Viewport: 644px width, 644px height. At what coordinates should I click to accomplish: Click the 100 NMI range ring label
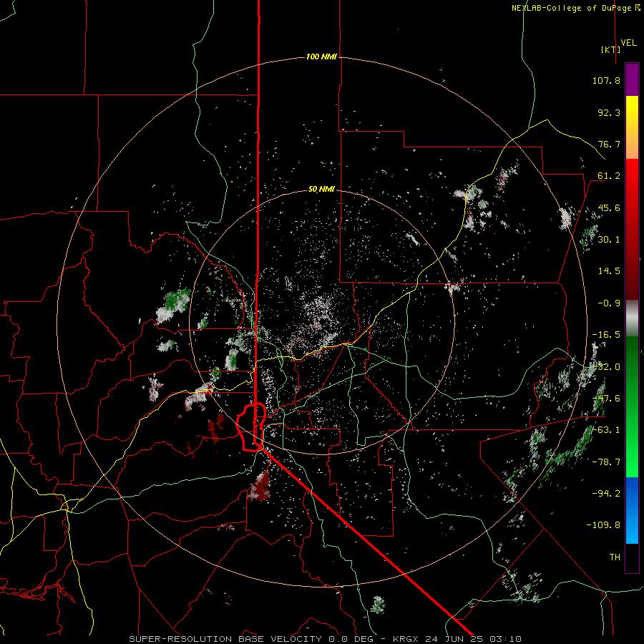(321, 57)
